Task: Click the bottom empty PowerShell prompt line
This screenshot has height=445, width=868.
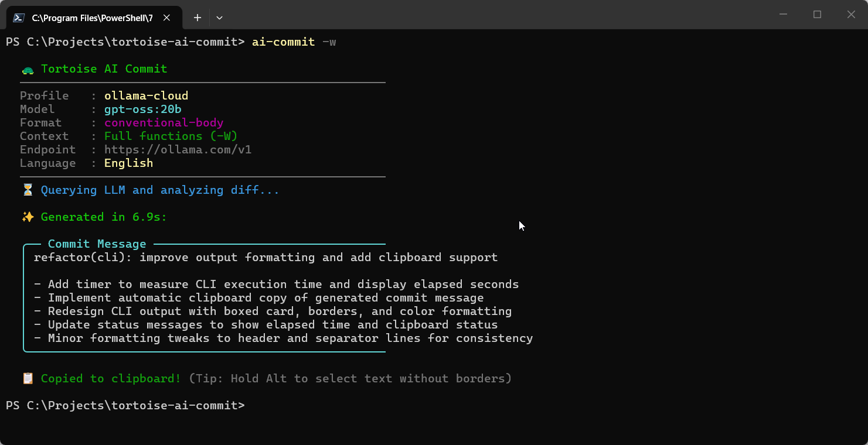Action: [x=125, y=406]
